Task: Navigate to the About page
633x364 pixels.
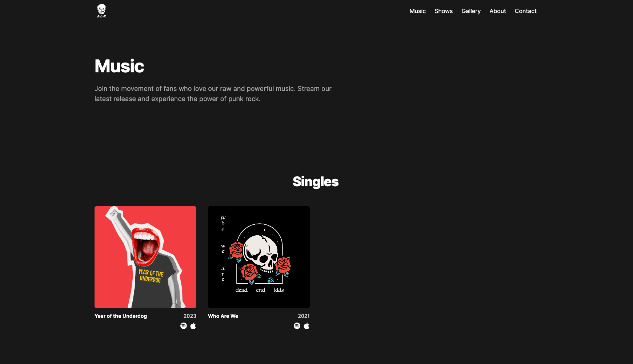Action: pos(497,11)
